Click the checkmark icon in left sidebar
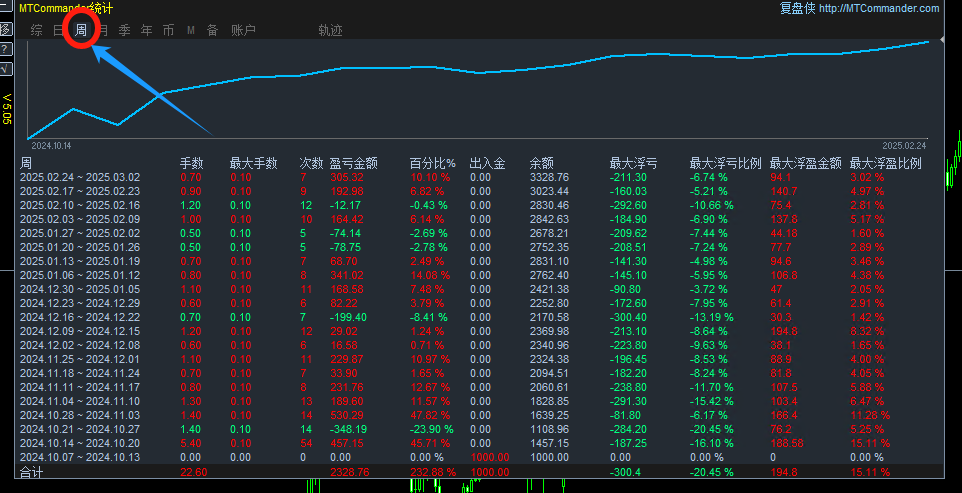Screen dimensions: 962x493 (6, 69)
